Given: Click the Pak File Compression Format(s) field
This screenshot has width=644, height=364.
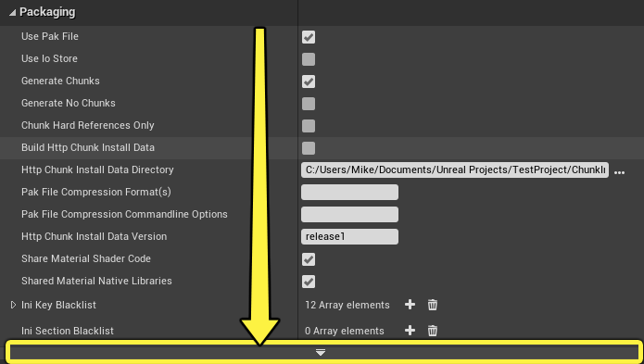Looking at the screenshot, I should 349,192.
